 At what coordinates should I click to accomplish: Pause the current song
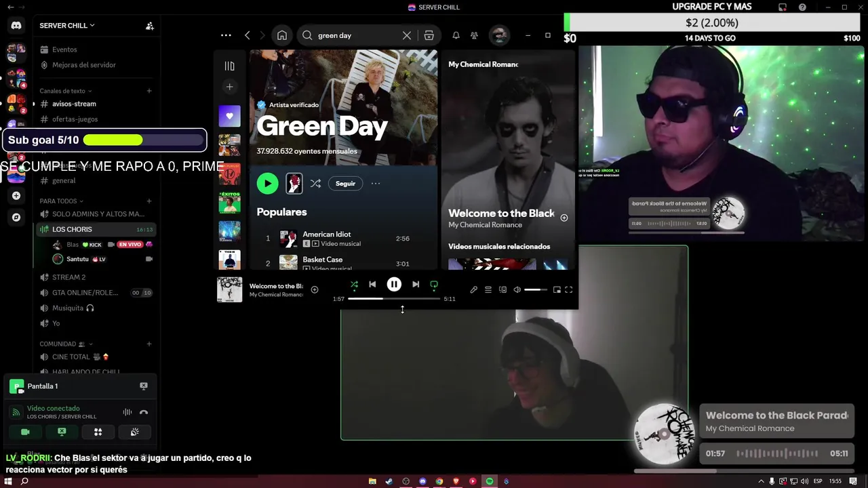pyautogui.click(x=394, y=285)
